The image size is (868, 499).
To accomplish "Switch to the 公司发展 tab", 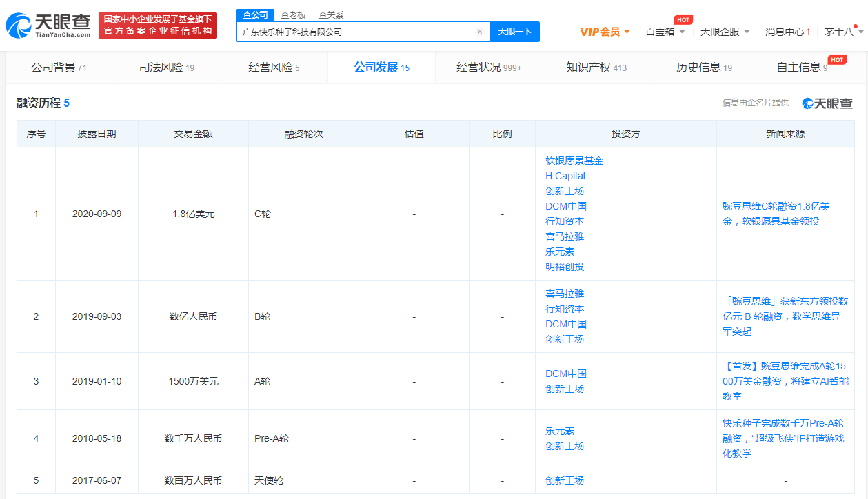I will 382,68.
